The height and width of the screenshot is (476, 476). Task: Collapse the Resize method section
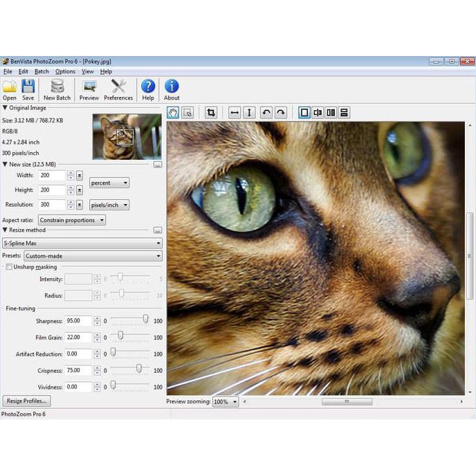(5, 230)
